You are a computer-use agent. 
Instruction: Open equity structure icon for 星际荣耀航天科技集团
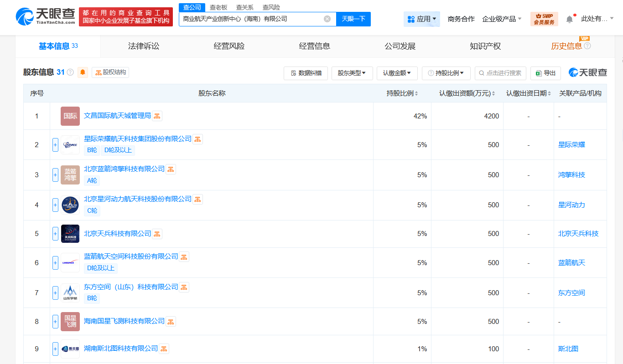[197, 139]
